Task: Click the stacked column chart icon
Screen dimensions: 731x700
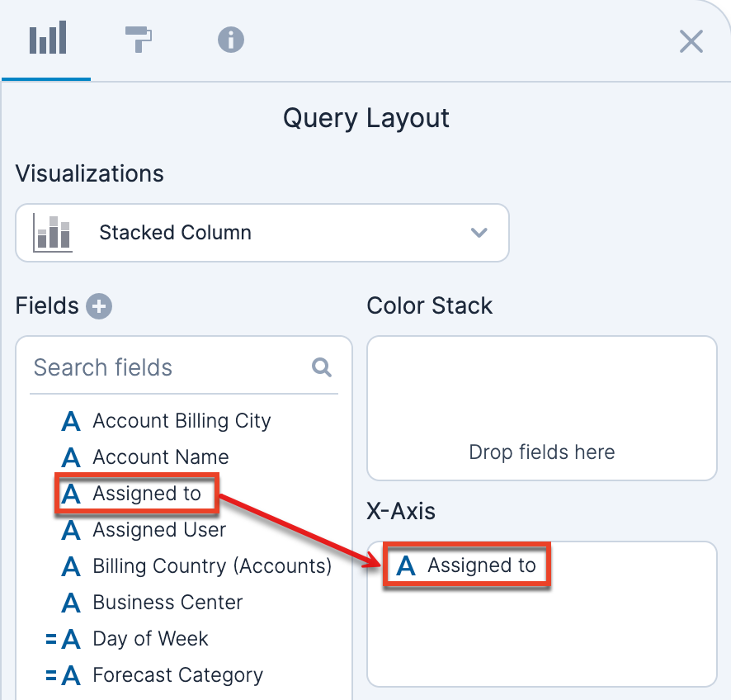Action: [52, 233]
